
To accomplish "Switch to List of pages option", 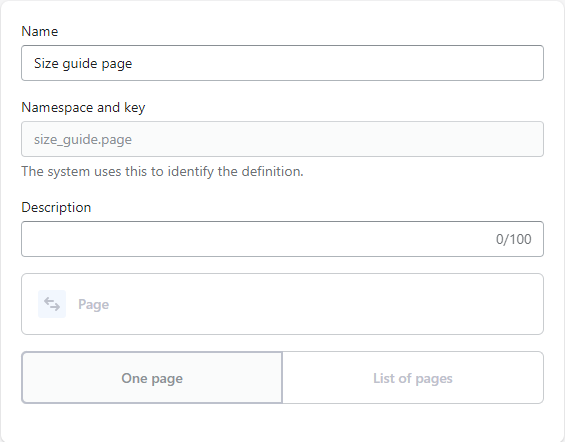I will pos(413,378).
